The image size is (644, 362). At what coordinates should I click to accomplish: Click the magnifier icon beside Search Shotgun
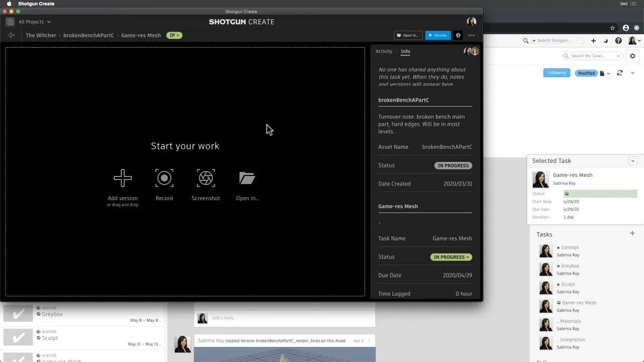[526, 41]
